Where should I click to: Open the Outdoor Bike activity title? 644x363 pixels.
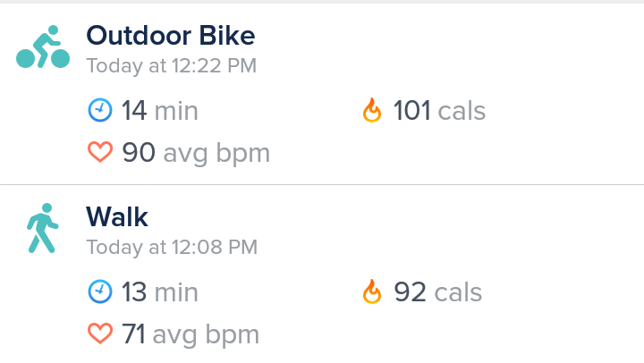(170, 36)
